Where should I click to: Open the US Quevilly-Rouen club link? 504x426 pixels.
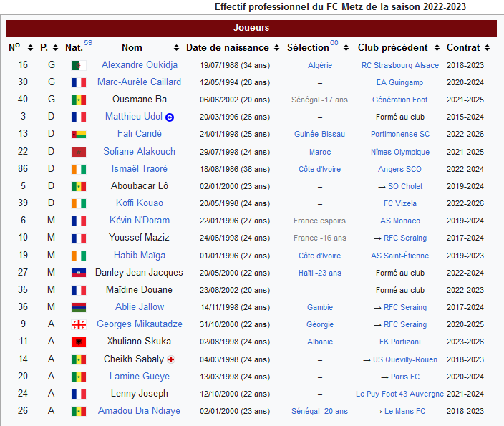click(405, 359)
